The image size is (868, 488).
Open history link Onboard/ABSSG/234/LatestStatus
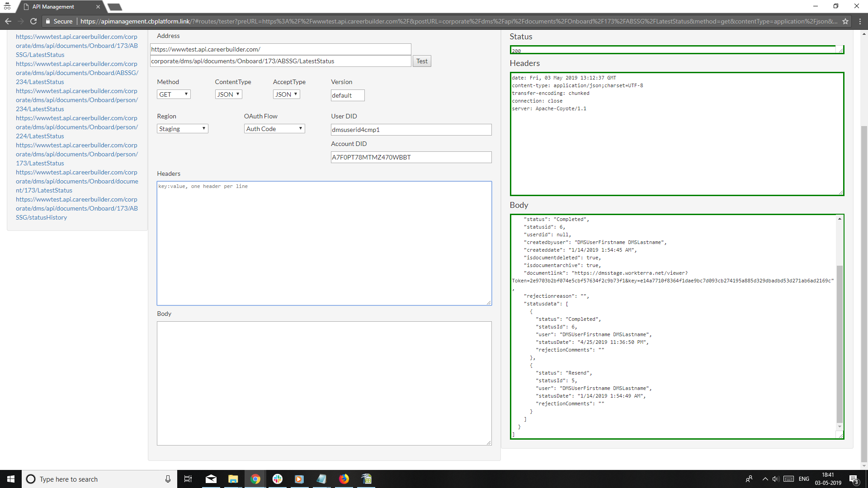(x=77, y=73)
